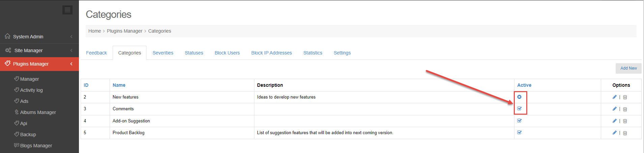Go to Home in breadcrumb

(x=95, y=31)
